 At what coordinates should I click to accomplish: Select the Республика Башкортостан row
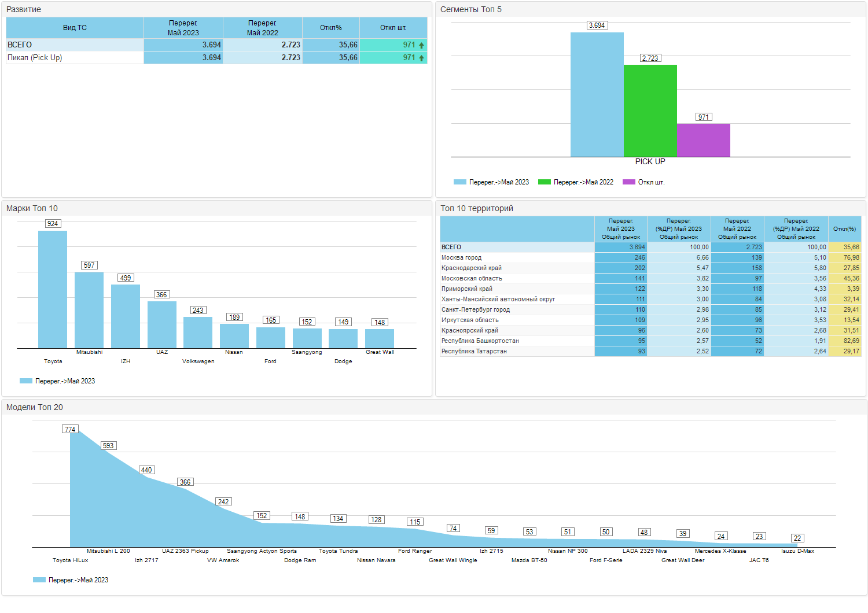[650, 341]
